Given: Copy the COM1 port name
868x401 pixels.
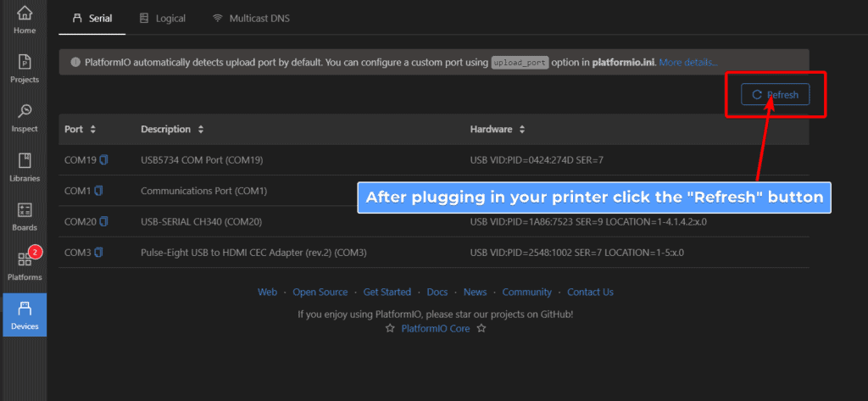Looking at the screenshot, I should 99,191.
